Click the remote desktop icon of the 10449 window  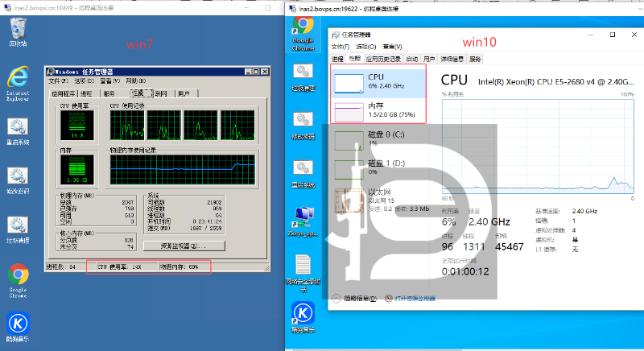[7, 8]
